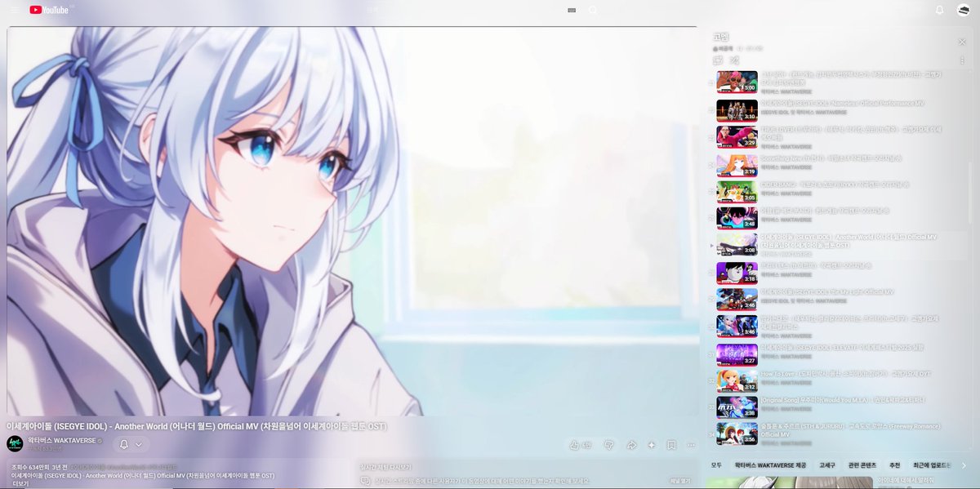Select the 고세구 filter chip

[x=827, y=465]
